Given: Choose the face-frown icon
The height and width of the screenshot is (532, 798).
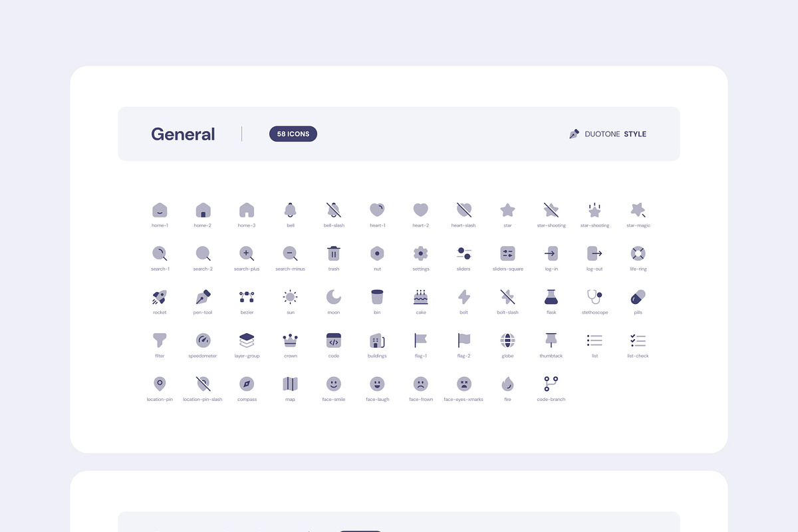Looking at the screenshot, I should pyautogui.click(x=420, y=384).
